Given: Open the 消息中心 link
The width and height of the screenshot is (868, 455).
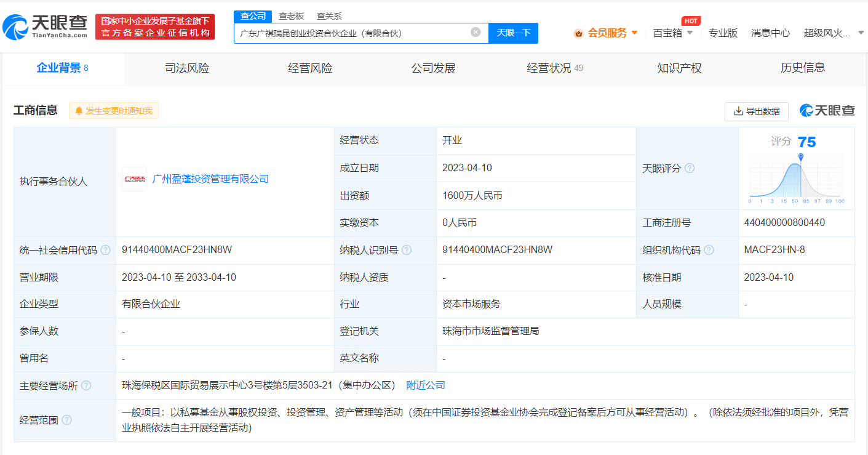Looking at the screenshot, I should [770, 33].
